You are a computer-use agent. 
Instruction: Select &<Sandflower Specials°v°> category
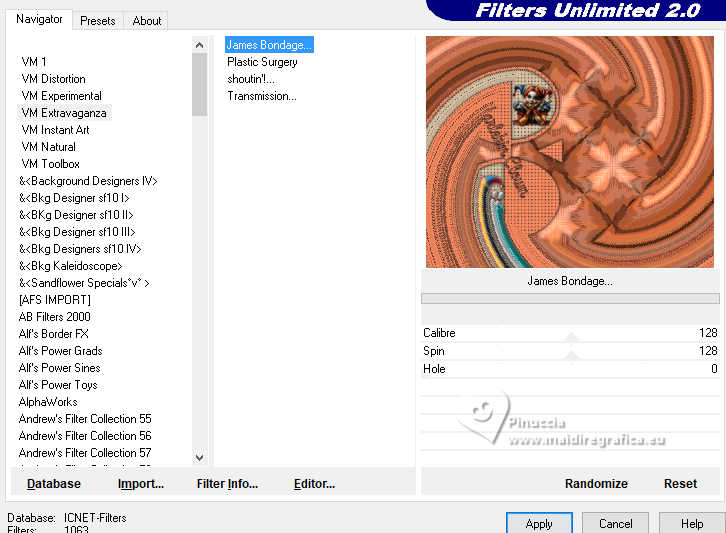coord(84,283)
